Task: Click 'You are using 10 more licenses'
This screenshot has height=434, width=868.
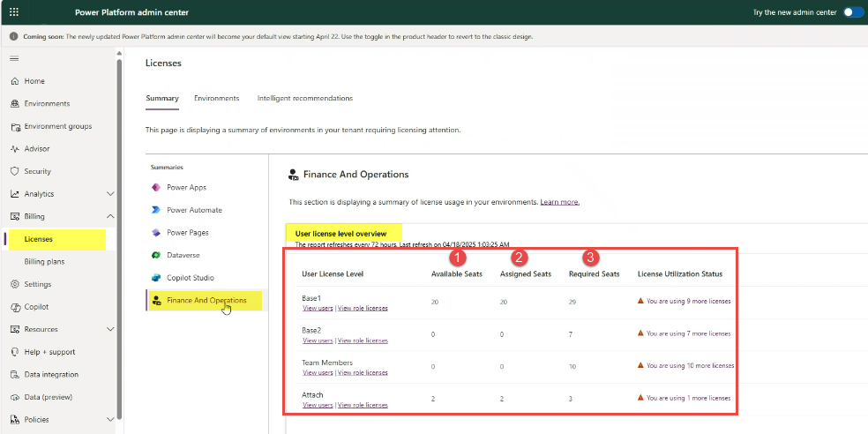Action: pyautogui.click(x=691, y=365)
